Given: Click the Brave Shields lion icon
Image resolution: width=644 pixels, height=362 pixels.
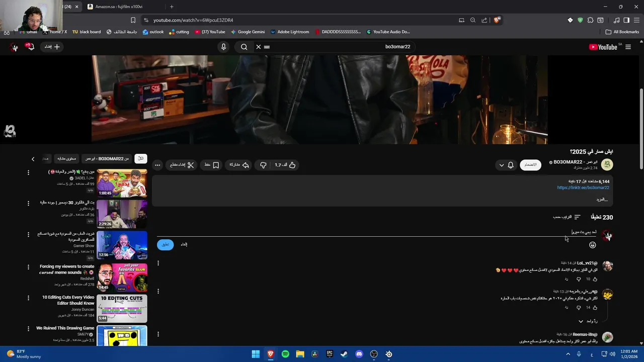Looking at the screenshot, I should (x=497, y=20).
